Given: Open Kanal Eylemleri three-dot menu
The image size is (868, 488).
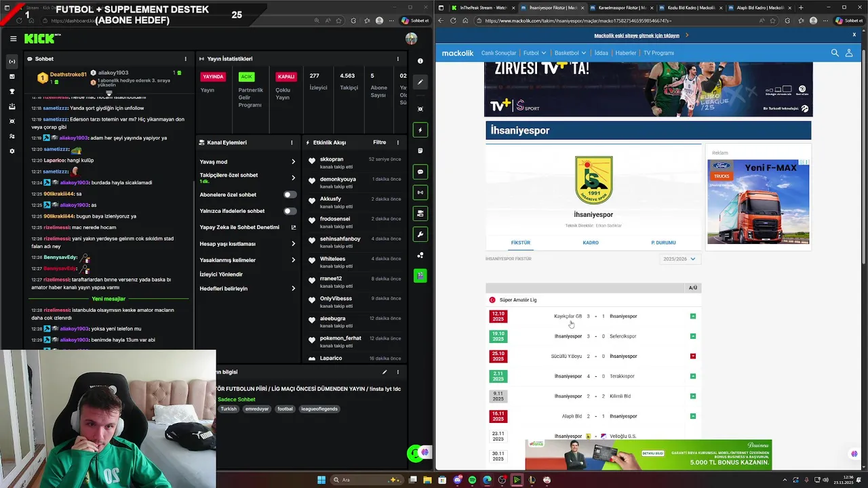Looking at the screenshot, I should [292, 142].
